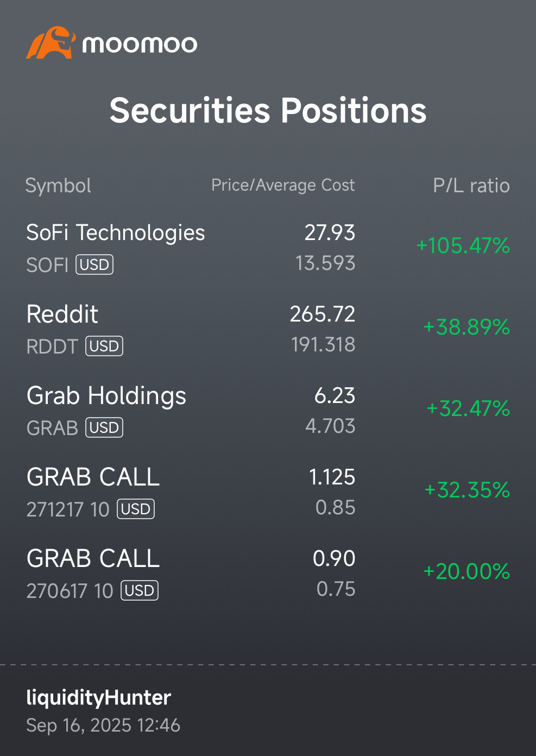
Task: Click the Sep 16, 2025 12:46 timestamp
Action: point(103,726)
